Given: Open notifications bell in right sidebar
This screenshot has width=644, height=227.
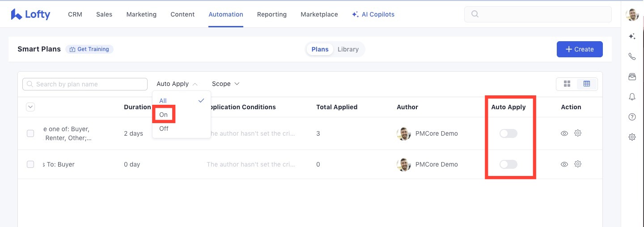Looking at the screenshot, I should [x=632, y=97].
